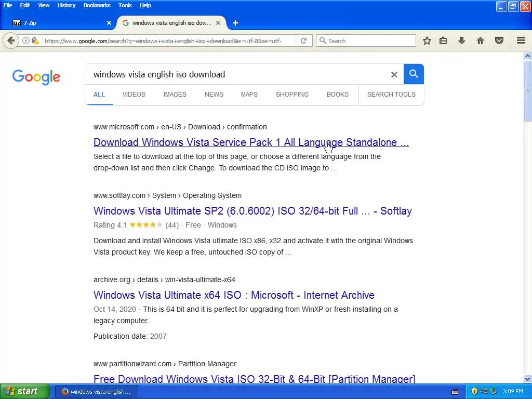532x399 pixels.
Task: Click the network connection tray icon
Action: click(484, 391)
